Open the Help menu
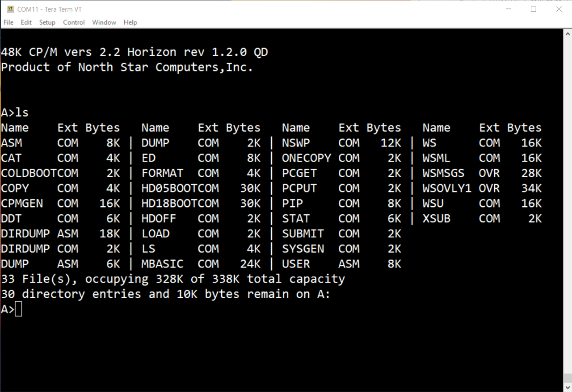572x392 pixels. 130,22
